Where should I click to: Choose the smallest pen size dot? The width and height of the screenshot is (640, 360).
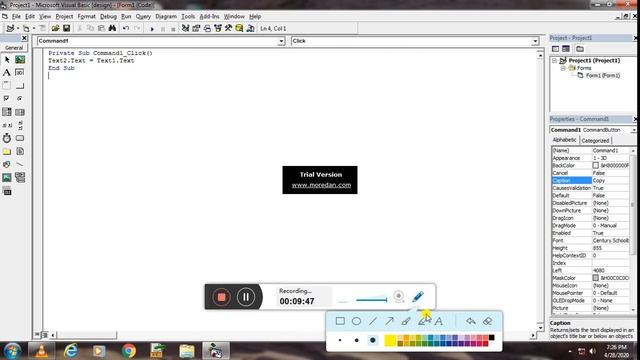(x=340, y=340)
